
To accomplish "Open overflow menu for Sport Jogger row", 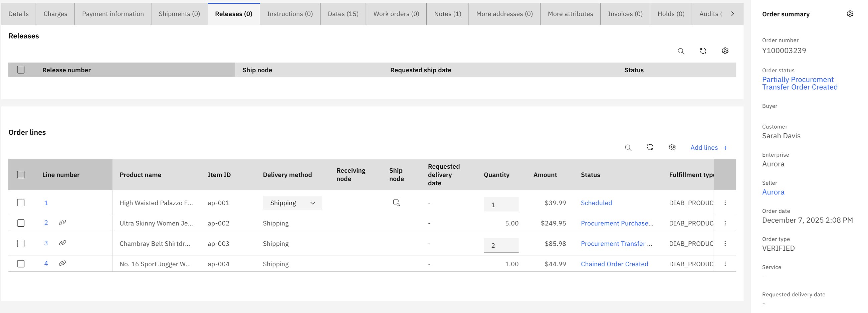I will pos(725,264).
